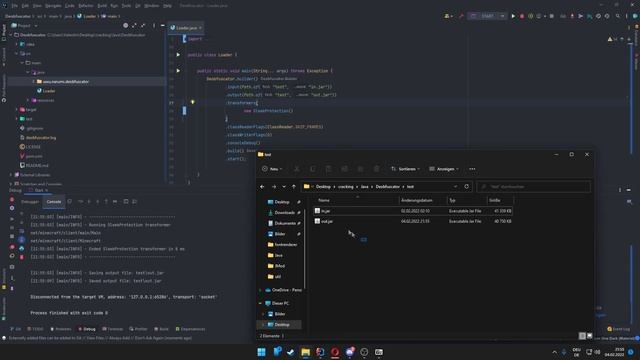The image size is (640, 360).
Task: Click the expand all icon in the Project panel
Action: coord(134,25)
